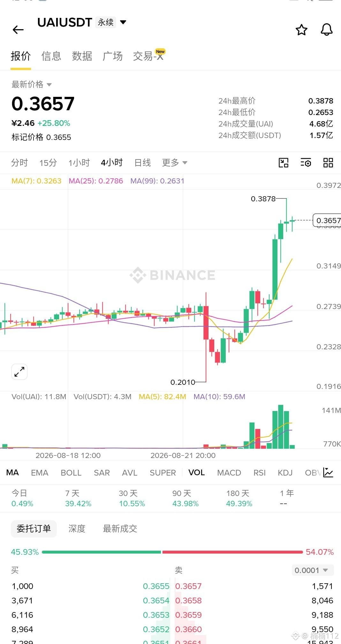Screen dimensions: 341x644
Task: Tap the MA(99): 0.2631 legend
Action: [x=157, y=181]
